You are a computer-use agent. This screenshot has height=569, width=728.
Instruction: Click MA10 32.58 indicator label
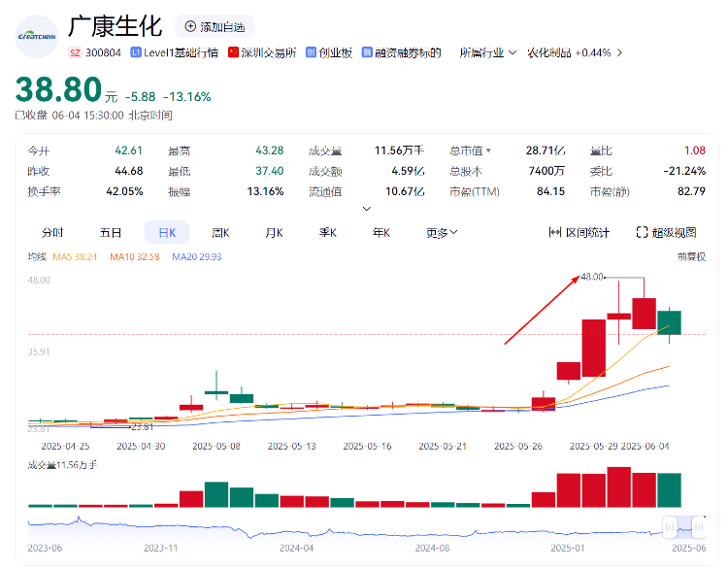pyautogui.click(x=135, y=257)
